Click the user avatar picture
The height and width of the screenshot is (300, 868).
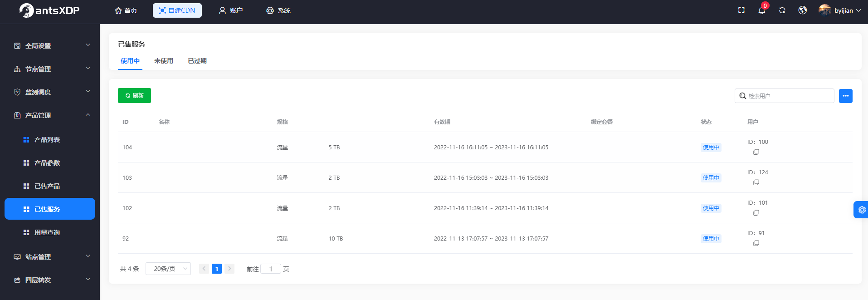click(825, 10)
